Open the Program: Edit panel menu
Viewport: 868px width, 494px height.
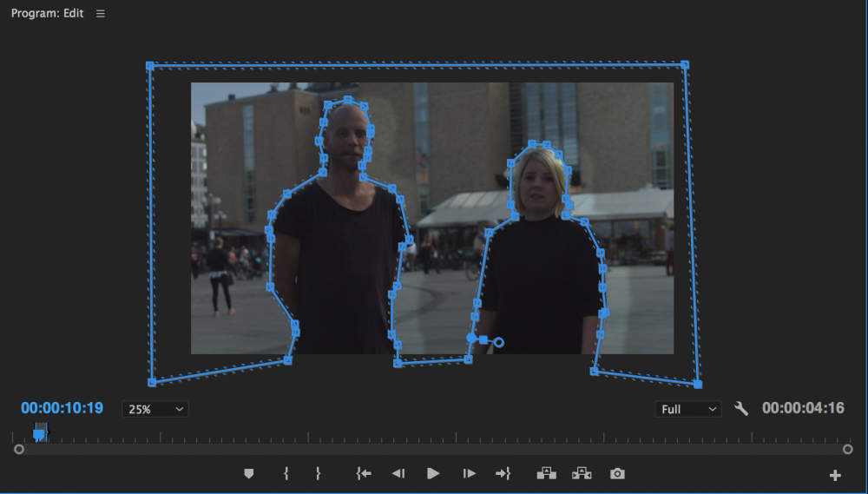click(x=101, y=14)
